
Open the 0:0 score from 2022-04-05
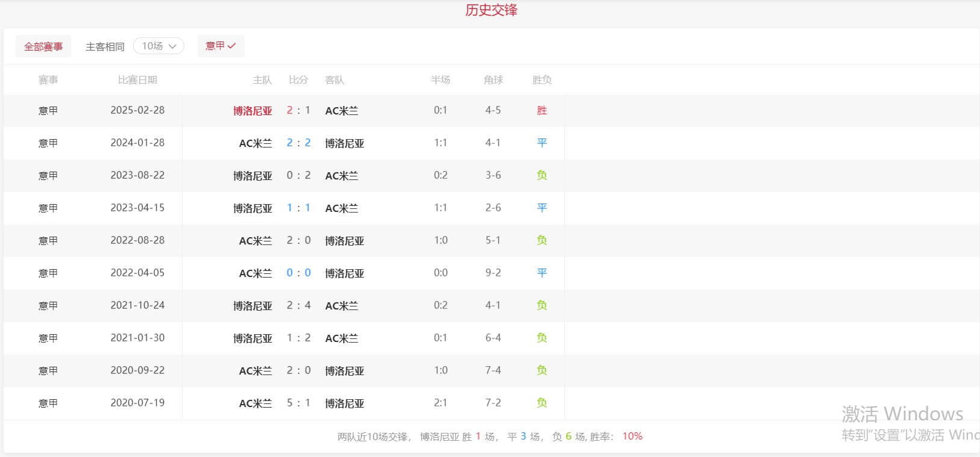click(x=299, y=273)
